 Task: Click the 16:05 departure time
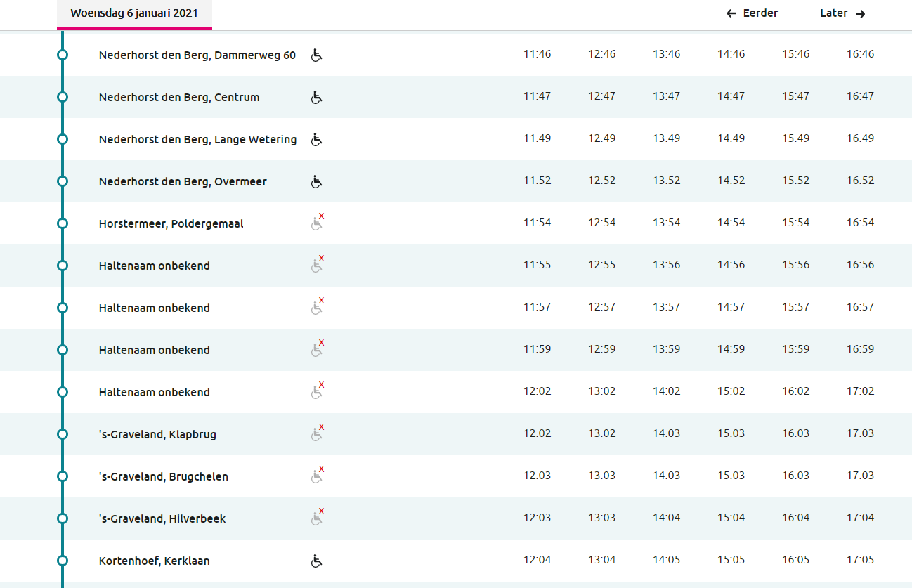click(796, 559)
